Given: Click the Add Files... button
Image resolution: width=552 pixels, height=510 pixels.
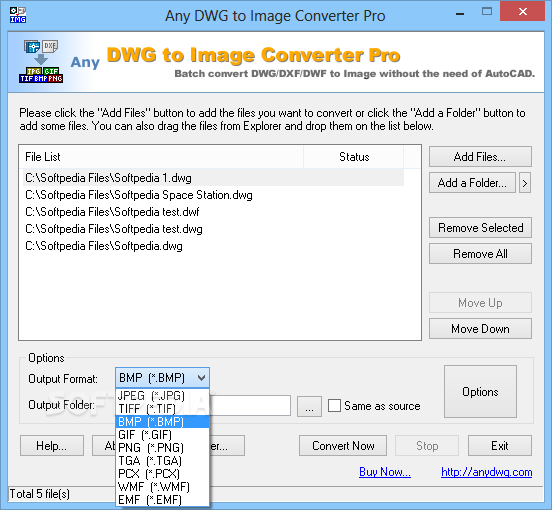Looking at the screenshot, I should coord(480,157).
